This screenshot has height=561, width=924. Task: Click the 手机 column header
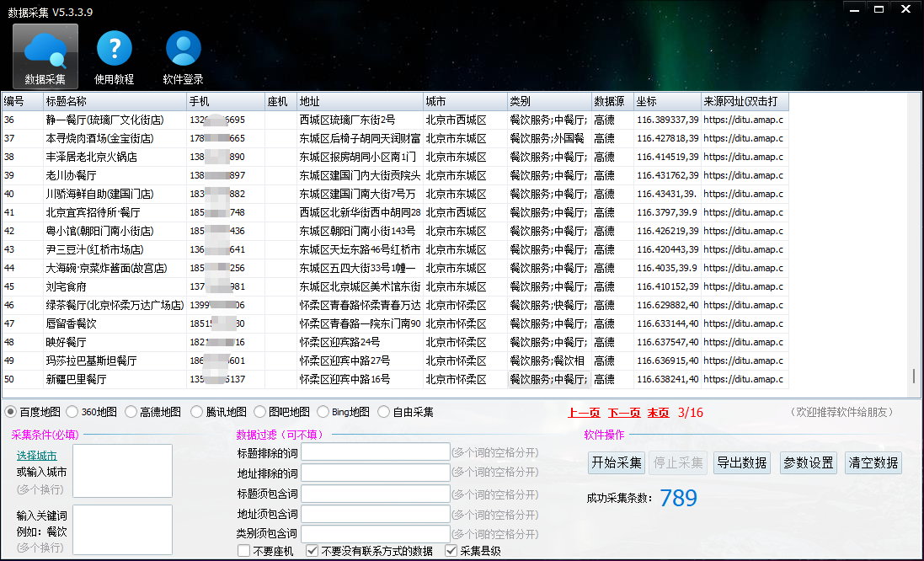tap(226, 101)
